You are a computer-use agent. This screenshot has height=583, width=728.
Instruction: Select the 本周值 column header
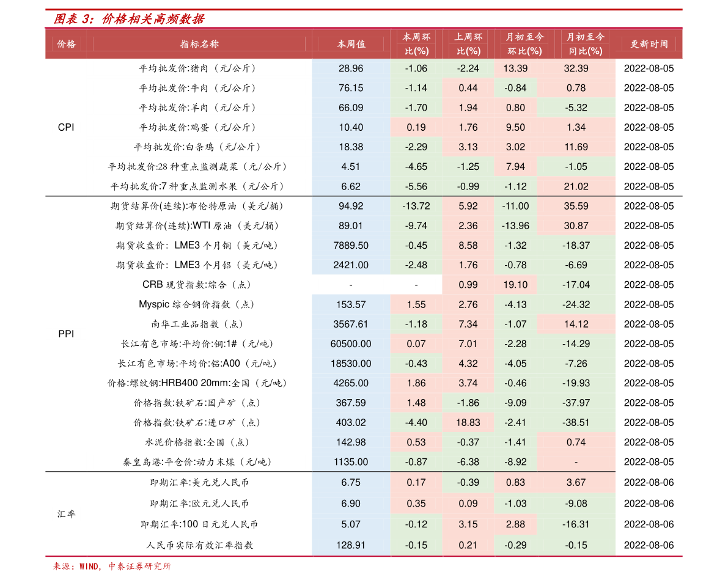[351, 44]
